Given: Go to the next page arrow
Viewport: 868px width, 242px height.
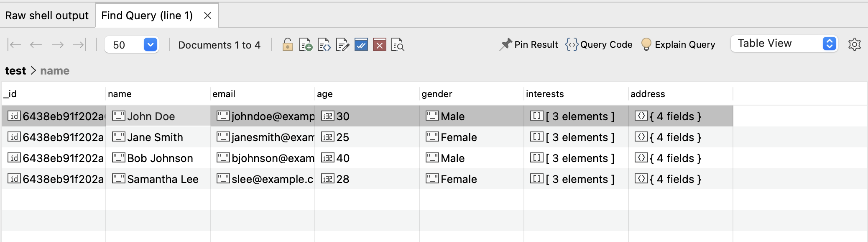Looking at the screenshot, I should click(x=58, y=45).
